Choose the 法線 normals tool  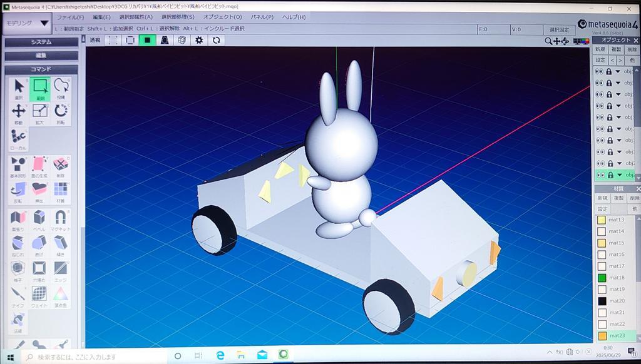[x=18, y=322]
